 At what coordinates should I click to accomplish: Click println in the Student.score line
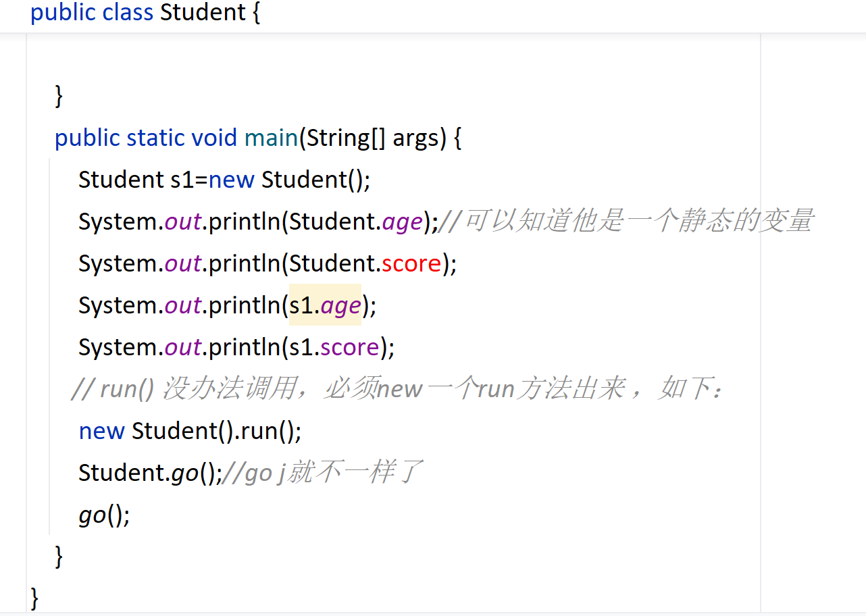(x=245, y=263)
